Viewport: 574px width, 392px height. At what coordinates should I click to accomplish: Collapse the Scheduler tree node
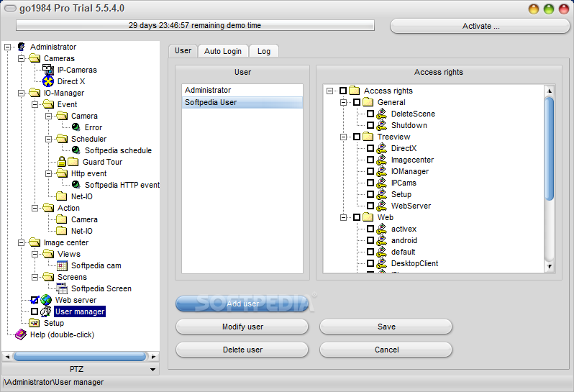(48, 139)
